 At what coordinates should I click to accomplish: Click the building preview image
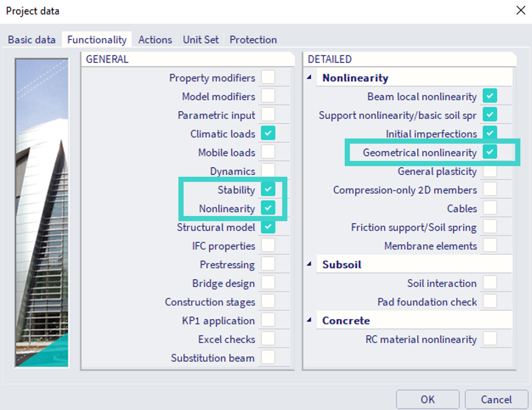click(42, 212)
